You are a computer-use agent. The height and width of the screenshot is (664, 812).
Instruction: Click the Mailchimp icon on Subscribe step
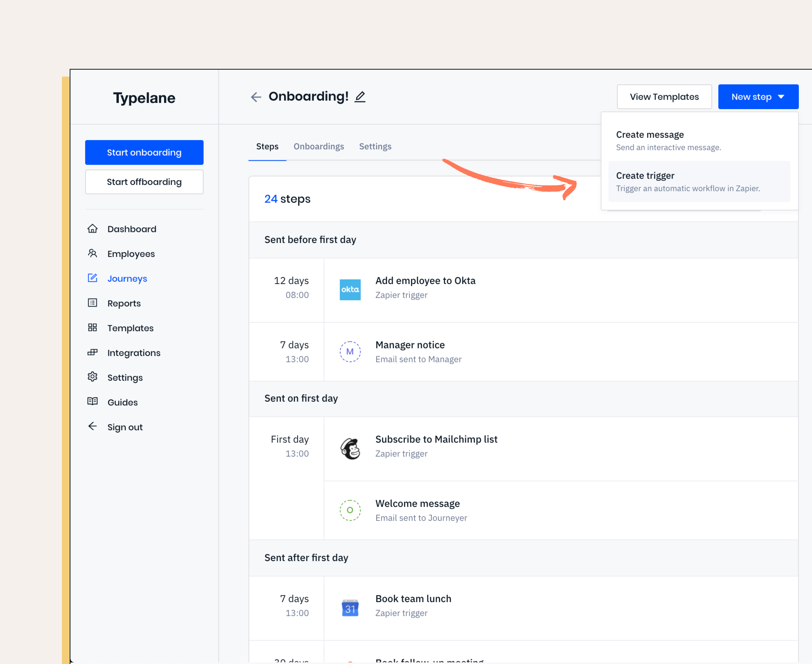(x=351, y=446)
